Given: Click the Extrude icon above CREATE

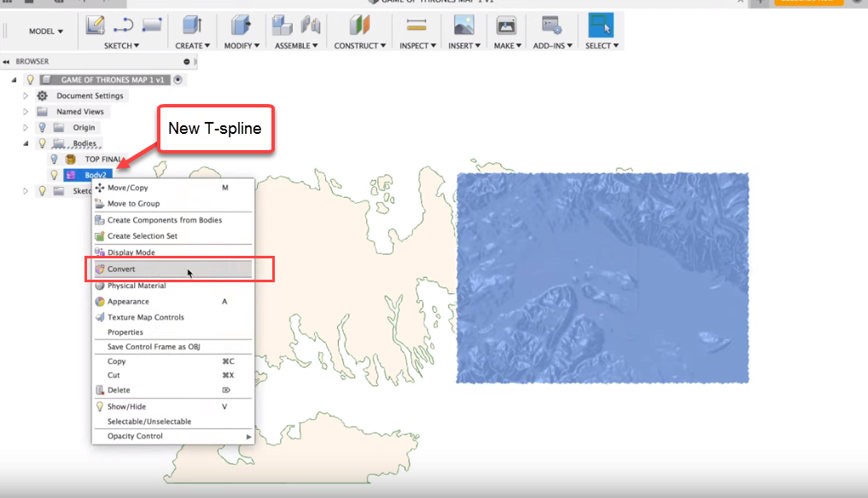Looking at the screenshot, I should (192, 26).
